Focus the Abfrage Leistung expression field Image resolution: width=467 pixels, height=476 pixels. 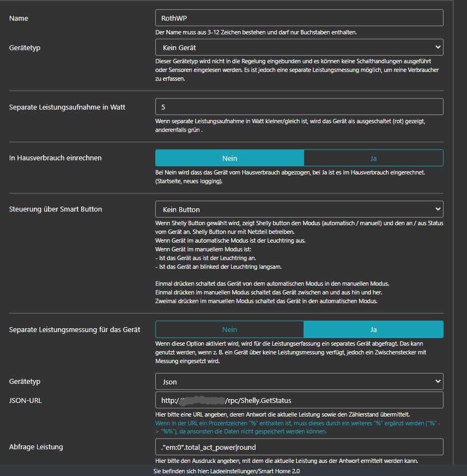point(299,447)
